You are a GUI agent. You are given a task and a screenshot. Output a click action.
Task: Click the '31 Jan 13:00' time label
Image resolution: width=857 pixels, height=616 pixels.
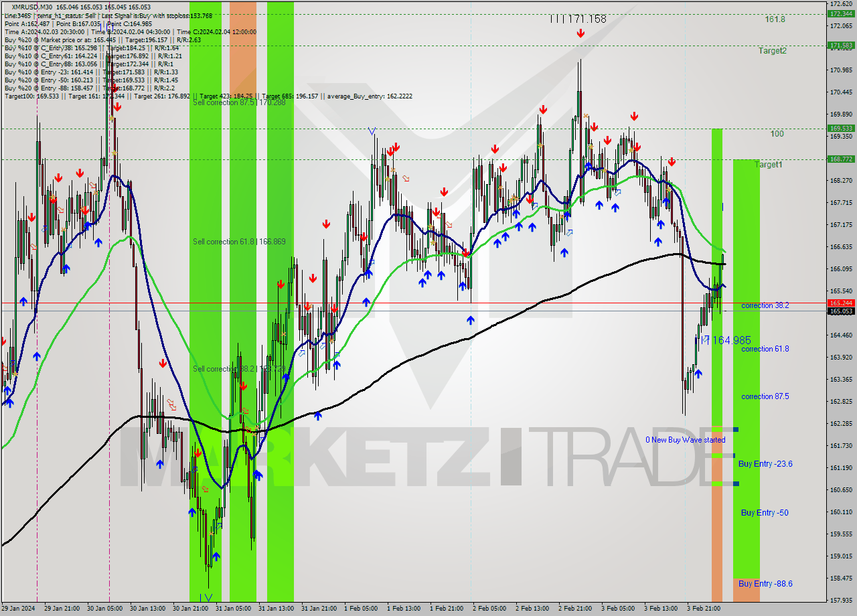(x=276, y=609)
